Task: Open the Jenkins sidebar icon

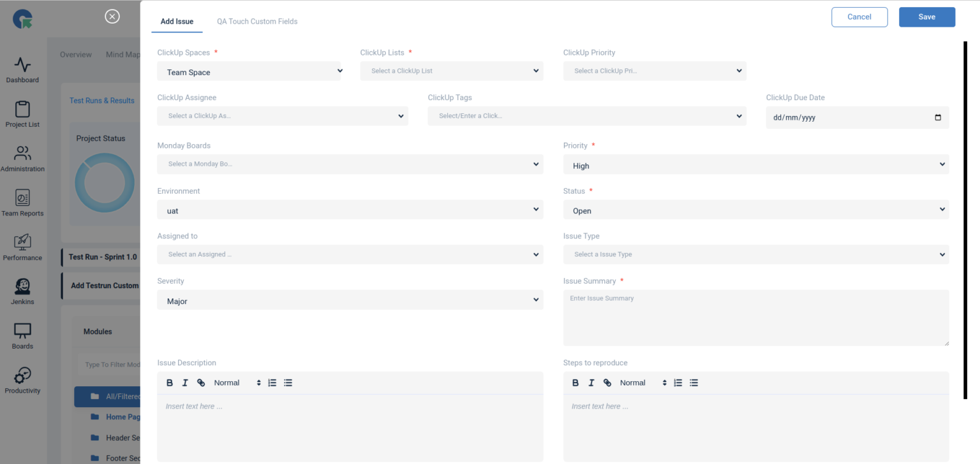Action: coord(22,291)
